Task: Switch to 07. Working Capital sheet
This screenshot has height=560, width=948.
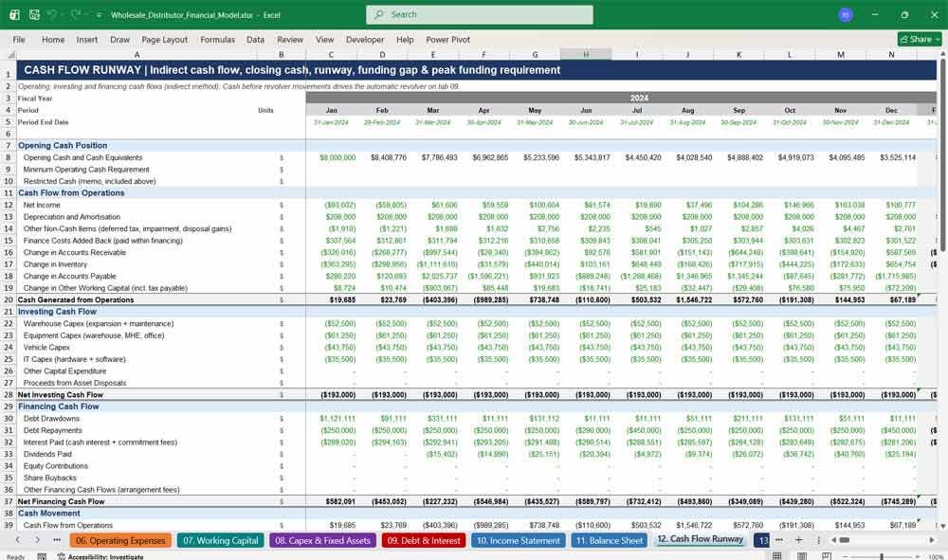Action: pos(221,541)
